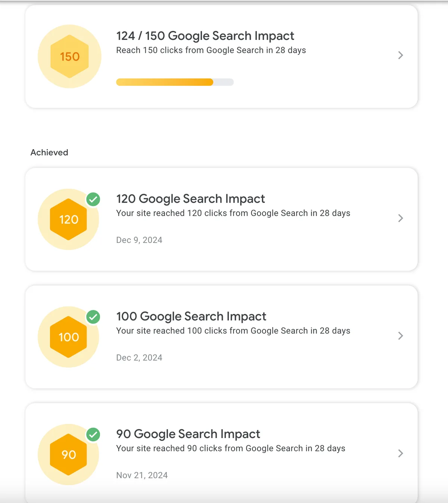Click the Dec 2, 2024 date
The height and width of the screenshot is (503, 448).
coord(139,357)
